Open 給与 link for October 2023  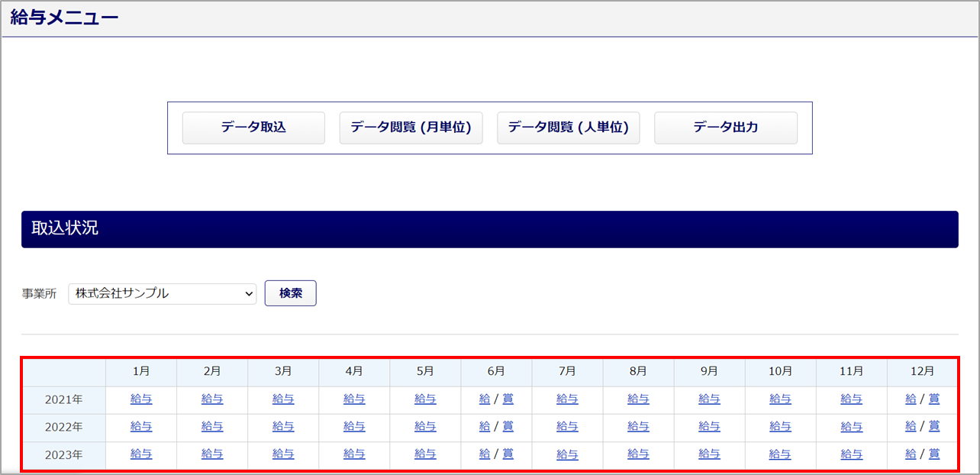pyautogui.click(x=780, y=454)
